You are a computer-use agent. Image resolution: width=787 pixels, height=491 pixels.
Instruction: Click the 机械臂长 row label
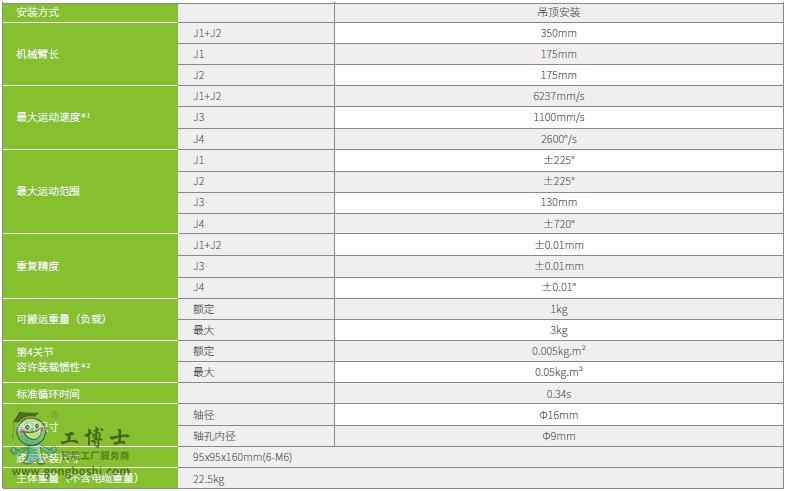pos(38,54)
